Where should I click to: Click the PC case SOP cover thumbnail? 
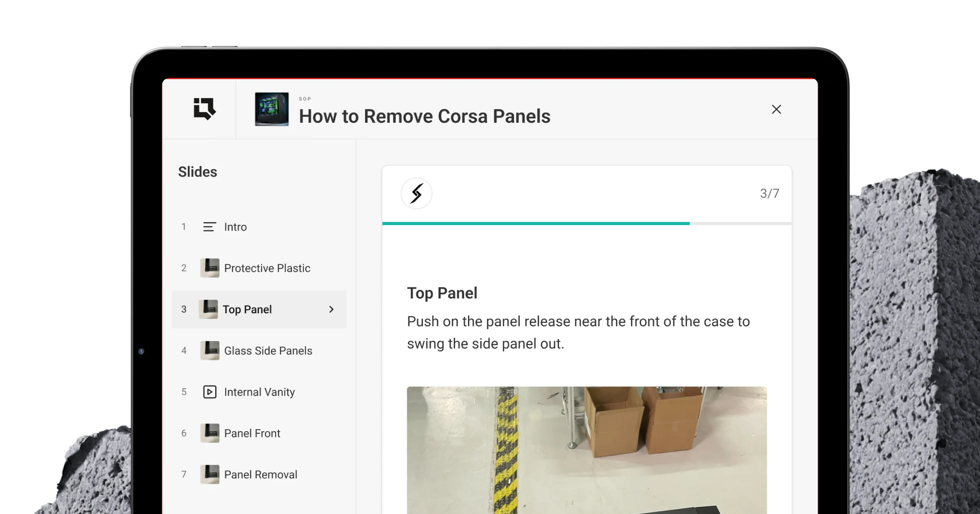click(x=272, y=109)
